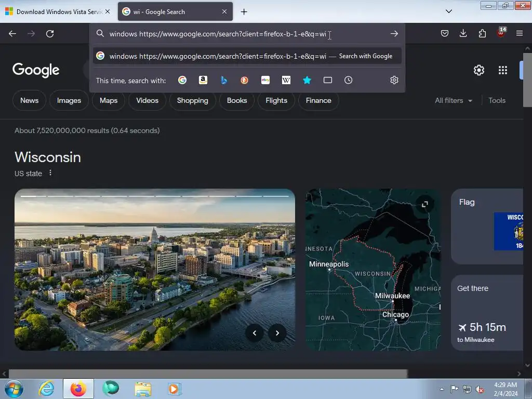Launch Internet Explorer from taskbar
Screen dimensions: 532x399
[46, 389]
